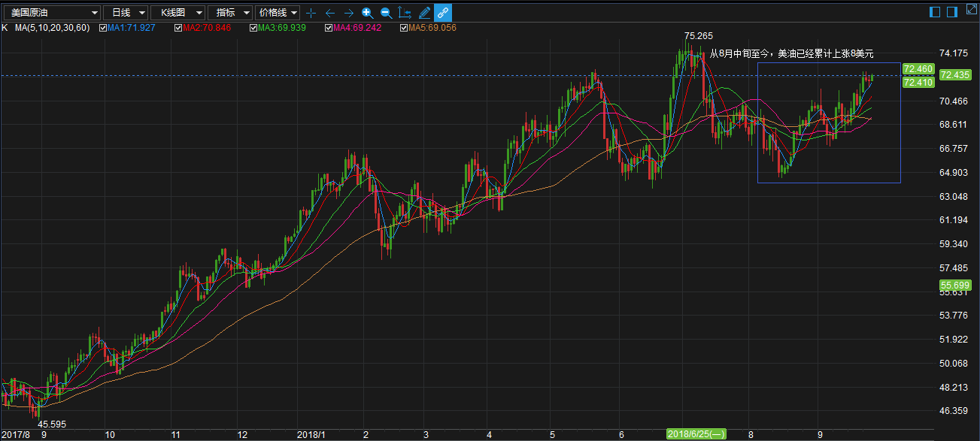The width and height of the screenshot is (980, 441).
Task: Zoom out with the magnifier minus icon
Action: pos(386,13)
